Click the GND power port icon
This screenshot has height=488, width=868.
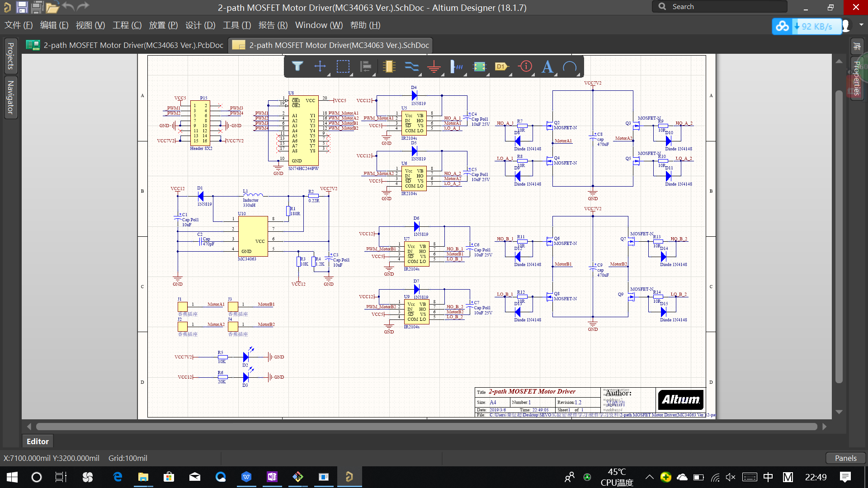tap(434, 66)
